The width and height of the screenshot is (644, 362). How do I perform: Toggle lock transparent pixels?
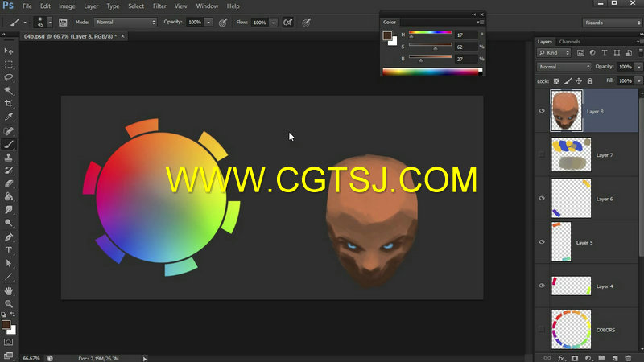coord(556,81)
